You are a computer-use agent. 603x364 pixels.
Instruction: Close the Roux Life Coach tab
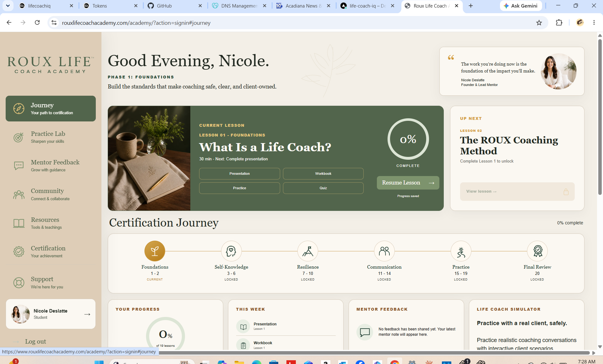coord(457,6)
